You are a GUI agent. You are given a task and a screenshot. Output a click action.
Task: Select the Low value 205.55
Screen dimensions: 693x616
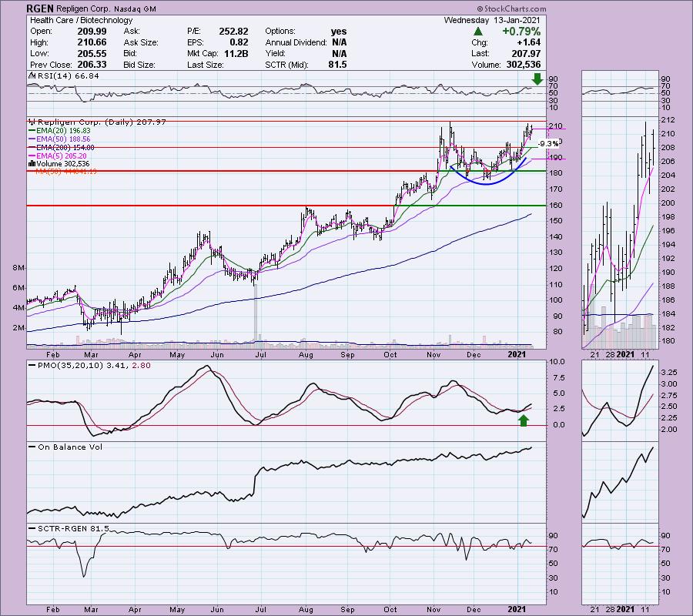[92, 53]
